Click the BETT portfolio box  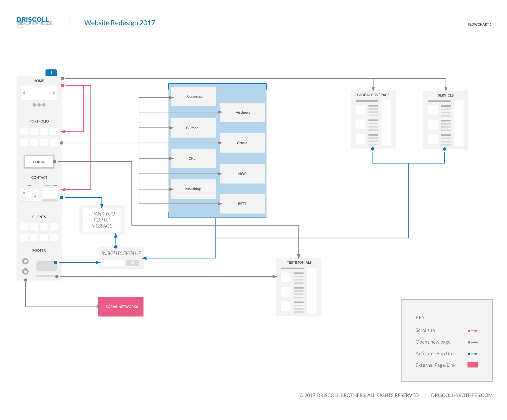242,204
